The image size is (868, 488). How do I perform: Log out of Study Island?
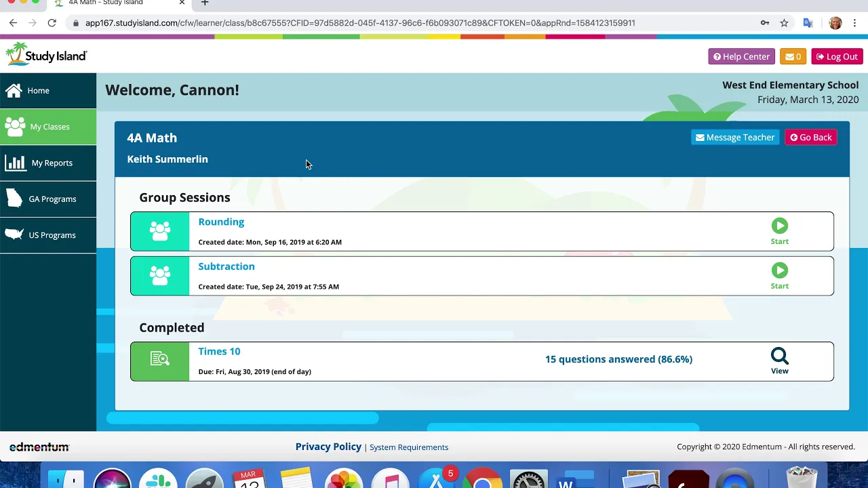click(837, 57)
